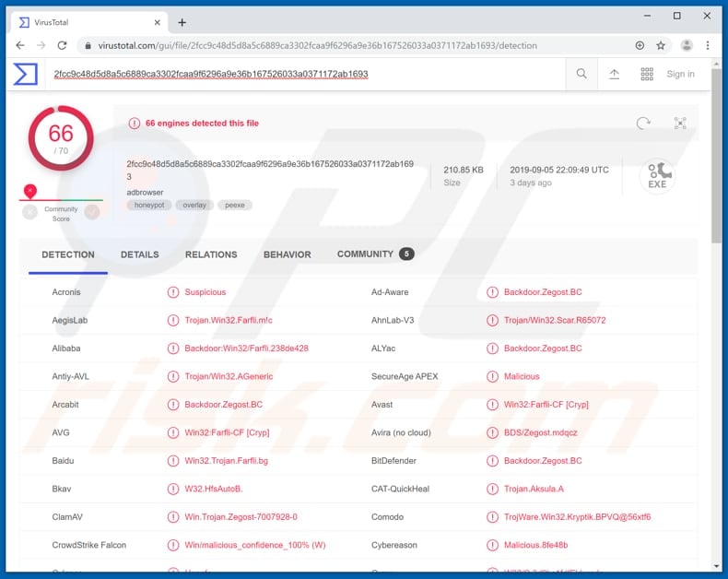Click 'Win/malicious_confidence_100% (W)' result
The height and width of the screenshot is (579, 728).
255,545
